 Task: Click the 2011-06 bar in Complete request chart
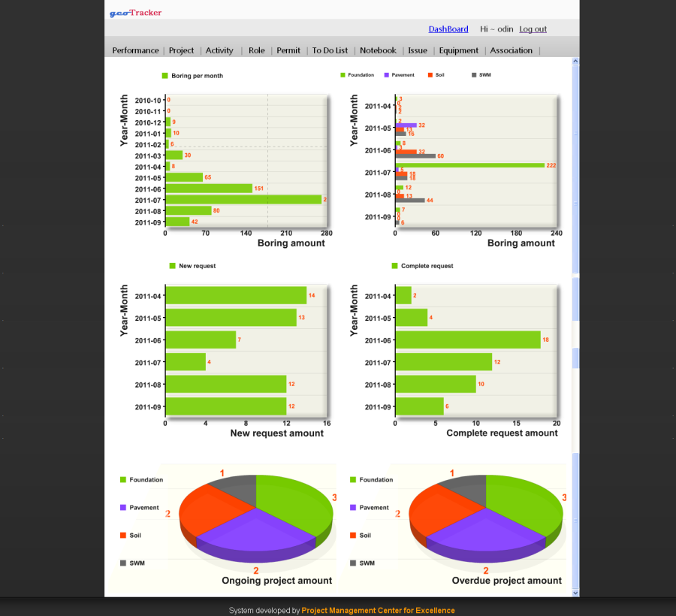[x=467, y=340]
